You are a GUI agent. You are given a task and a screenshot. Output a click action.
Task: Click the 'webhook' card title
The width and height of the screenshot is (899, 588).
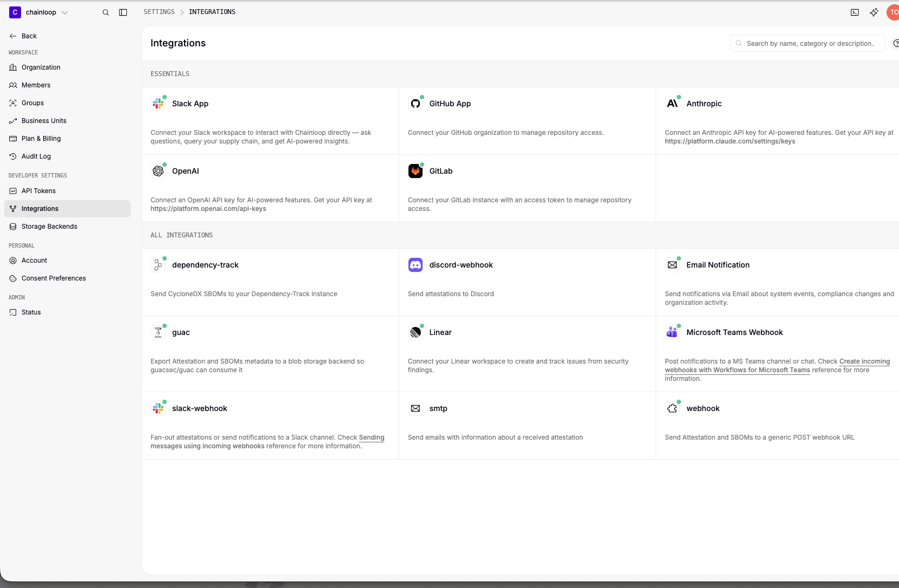coord(703,408)
